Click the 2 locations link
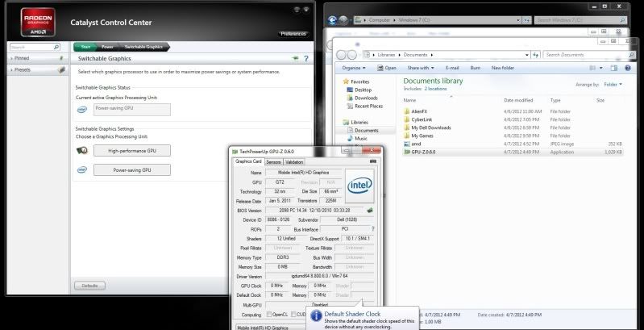The width and height of the screenshot is (644, 330). click(x=435, y=89)
